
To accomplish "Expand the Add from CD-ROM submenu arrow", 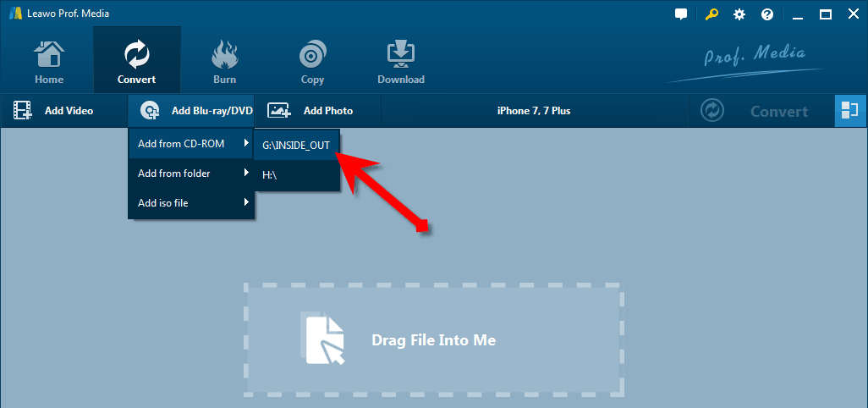I will click(246, 144).
